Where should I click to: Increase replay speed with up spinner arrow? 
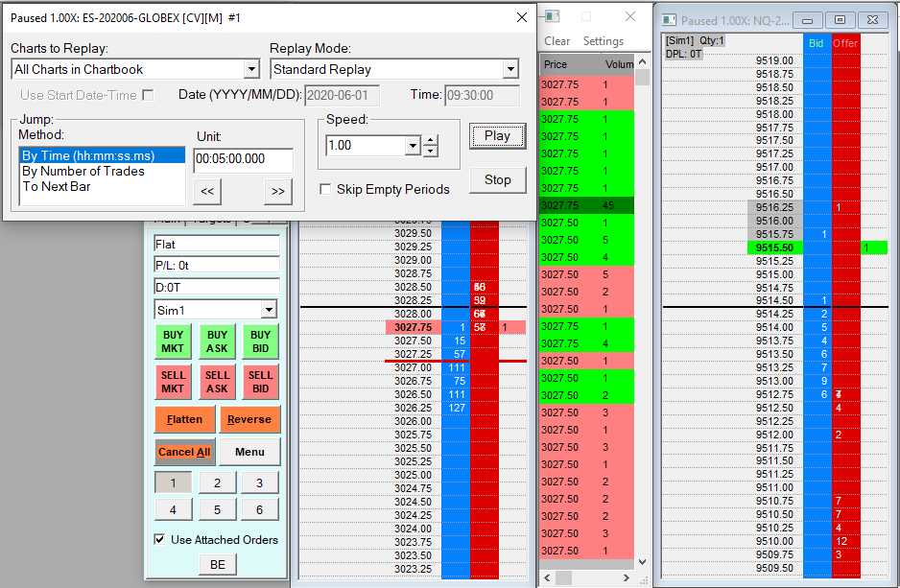pos(431,140)
